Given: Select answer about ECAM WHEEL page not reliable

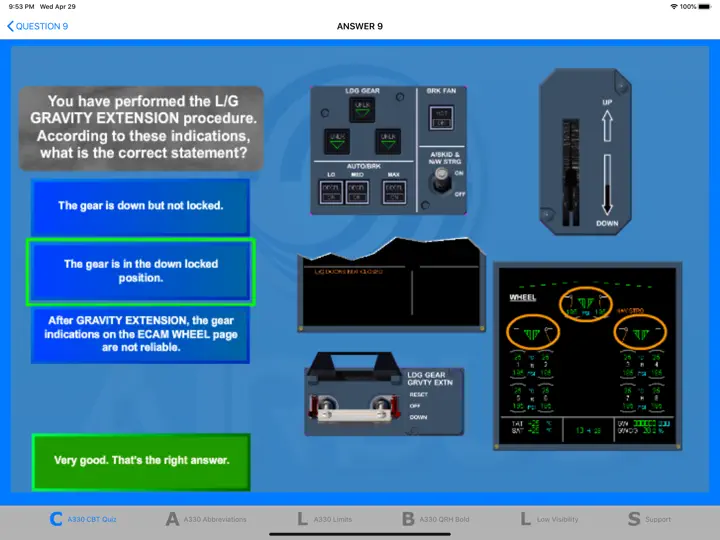Looking at the screenshot, I should point(141,334).
